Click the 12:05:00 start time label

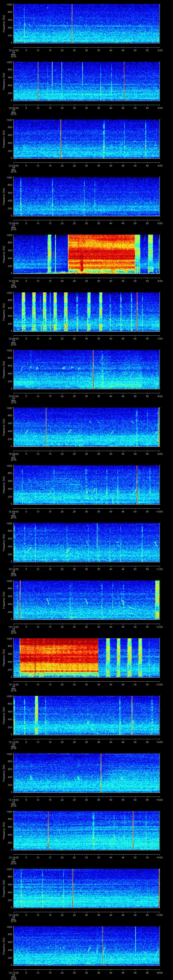point(13,281)
